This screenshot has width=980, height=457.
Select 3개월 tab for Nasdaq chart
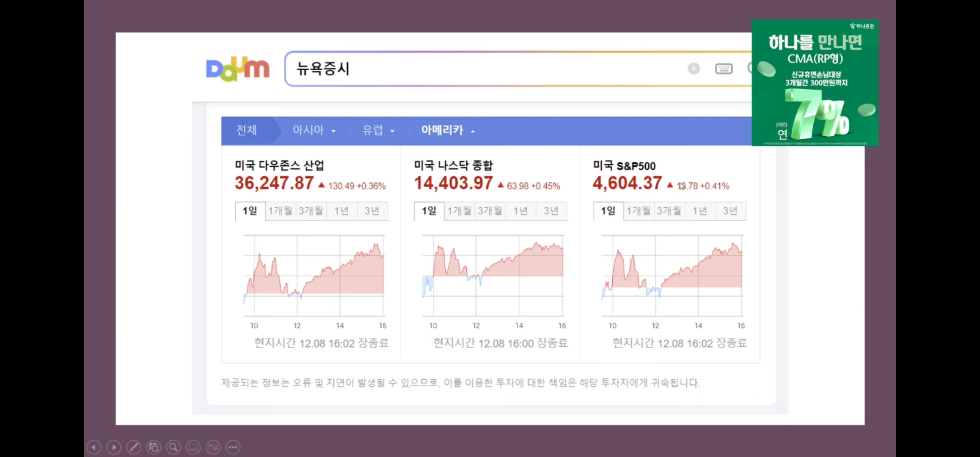click(490, 211)
